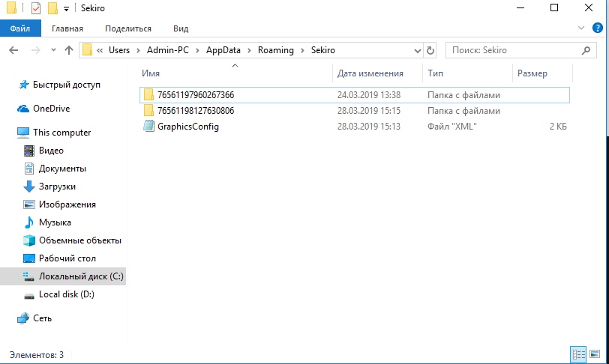Open Рабочий стол in the sidebar
Viewport: 609px width, 364px height.
coord(59,258)
